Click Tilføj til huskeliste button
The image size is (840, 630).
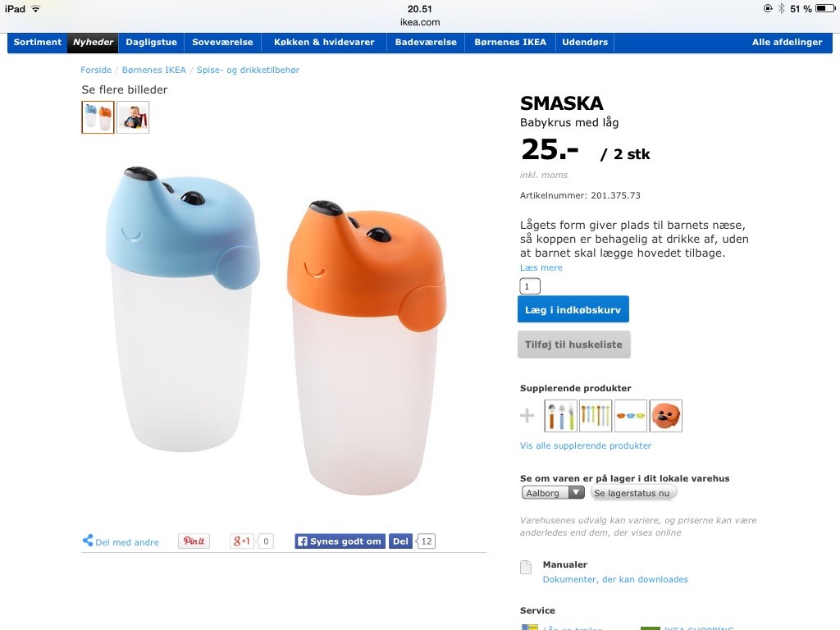point(573,345)
